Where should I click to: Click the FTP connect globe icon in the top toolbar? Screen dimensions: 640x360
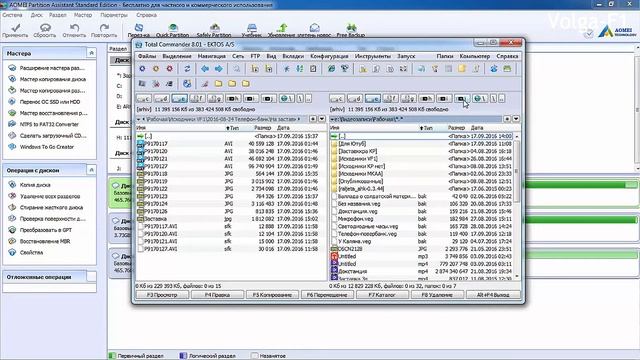(331, 69)
